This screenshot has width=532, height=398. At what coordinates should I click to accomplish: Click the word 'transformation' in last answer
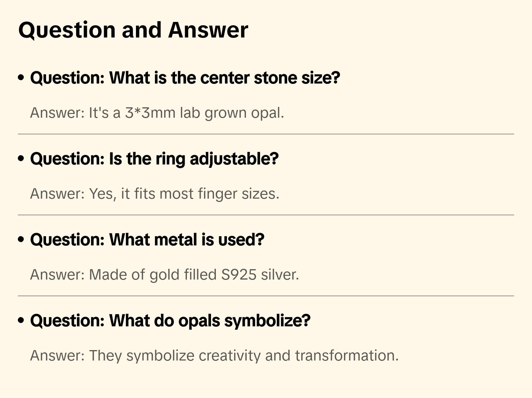click(x=346, y=356)
